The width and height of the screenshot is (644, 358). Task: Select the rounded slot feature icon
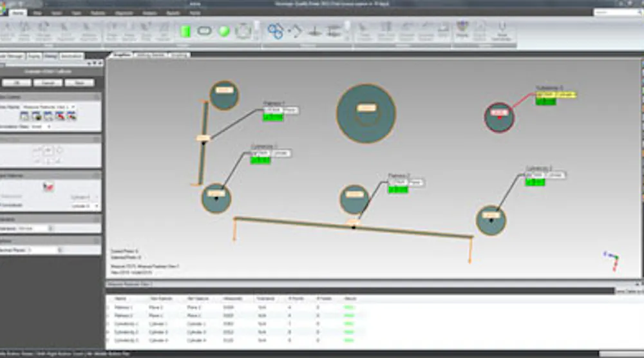click(x=204, y=31)
